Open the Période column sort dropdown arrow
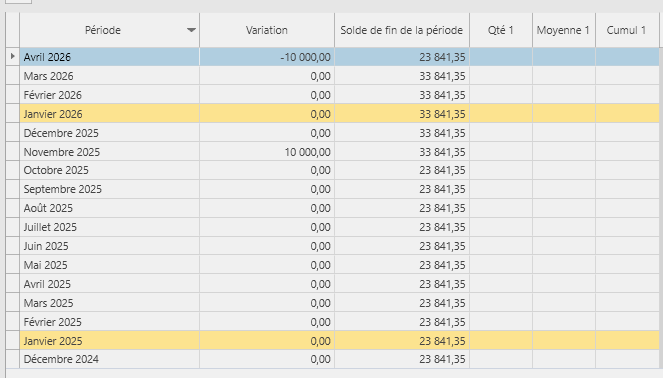The height and width of the screenshot is (378, 663). click(192, 30)
